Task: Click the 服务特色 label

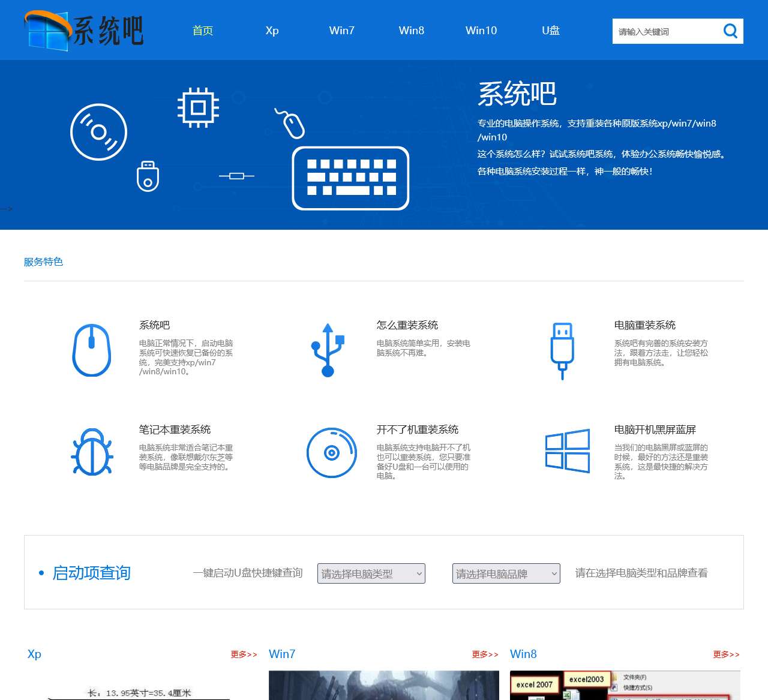Action: pos(43,262)
